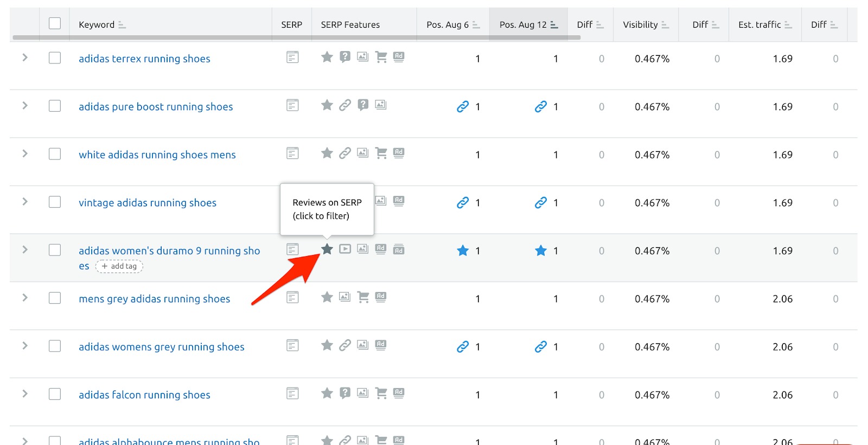
Task: Expand the adidas terrex running shoes row
Action: [x=24, y=58]
